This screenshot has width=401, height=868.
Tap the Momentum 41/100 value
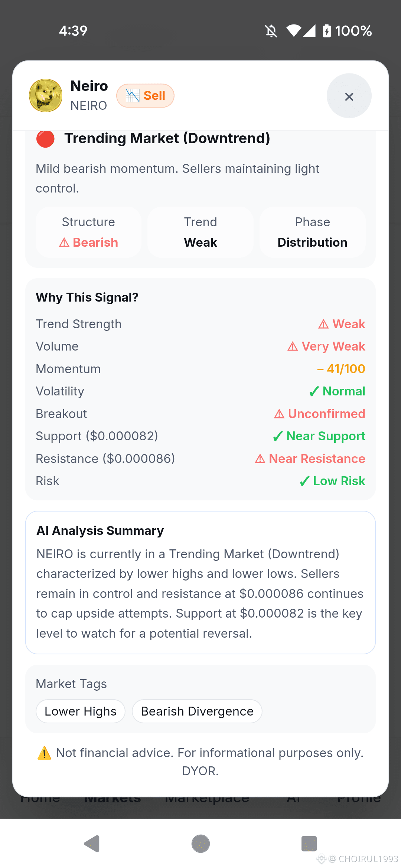pyautogui.click(x=341, y=369)
